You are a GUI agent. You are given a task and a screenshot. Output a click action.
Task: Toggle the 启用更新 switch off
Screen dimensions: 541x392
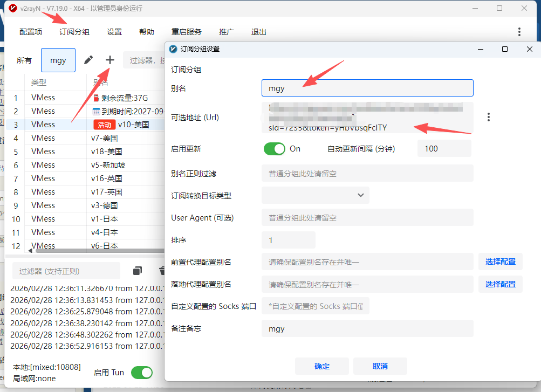pos(275,149)
